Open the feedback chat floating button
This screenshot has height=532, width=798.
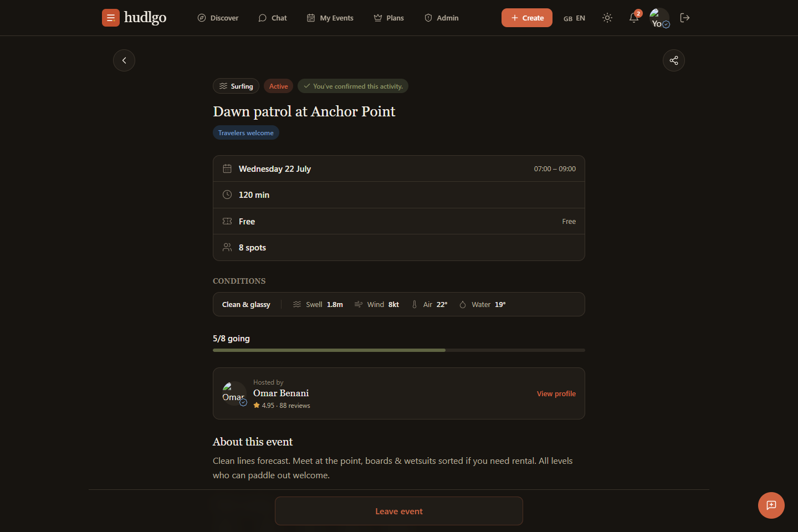pos(771,505)
